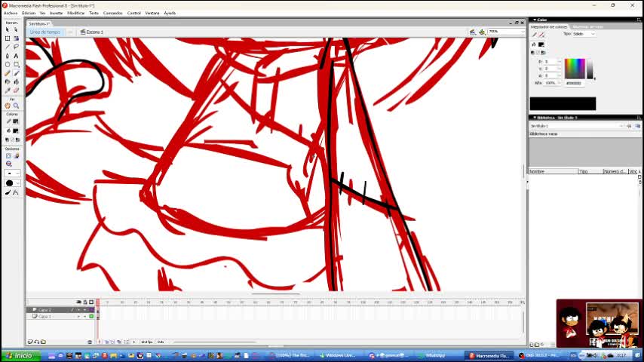Select the Capa 1 layer
Image resolution: width=644 pixels, height=362 pixels.
(x=47, y=317)
